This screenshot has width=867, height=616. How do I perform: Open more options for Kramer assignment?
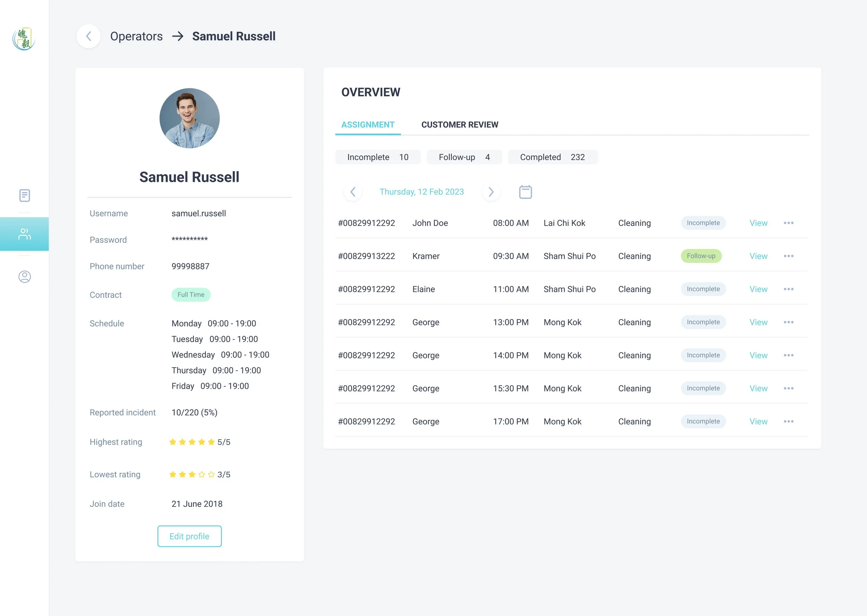point(788,256)
